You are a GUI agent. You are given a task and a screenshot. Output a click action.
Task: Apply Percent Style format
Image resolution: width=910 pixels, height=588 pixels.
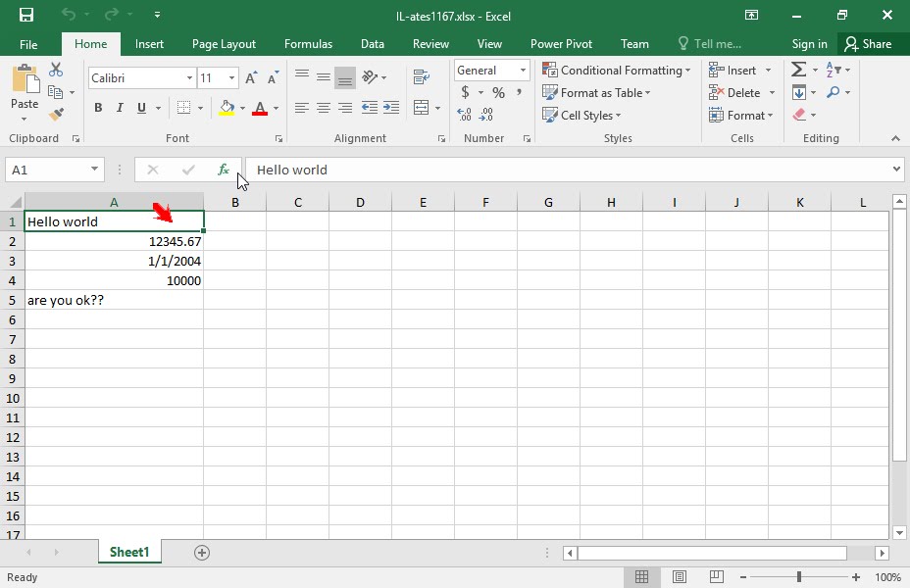498,92
